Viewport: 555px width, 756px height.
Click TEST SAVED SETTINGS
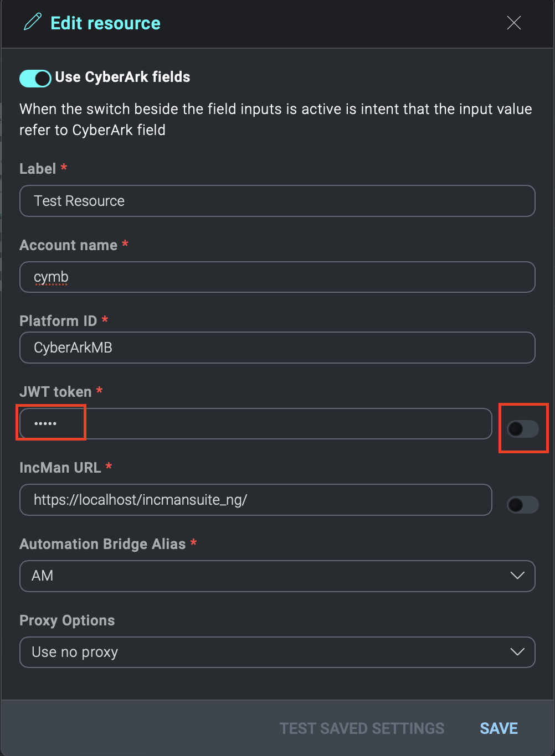(x=362, y=728)
